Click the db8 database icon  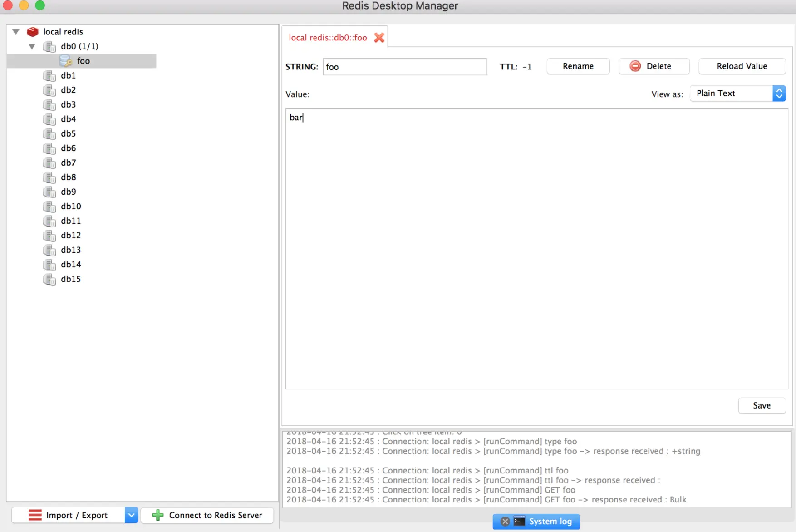(49, 177)
